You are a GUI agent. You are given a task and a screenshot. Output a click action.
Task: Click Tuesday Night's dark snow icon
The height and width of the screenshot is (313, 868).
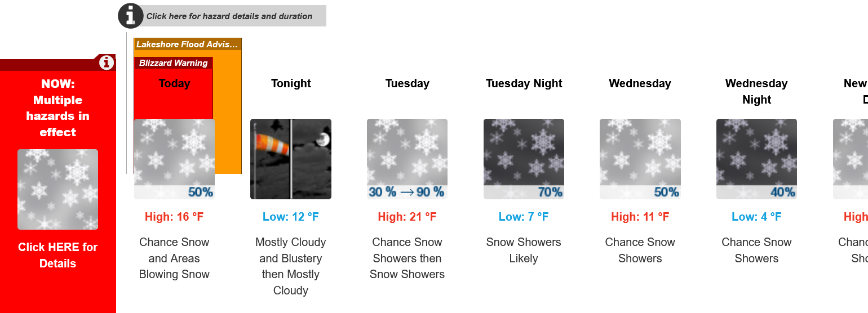524,159
